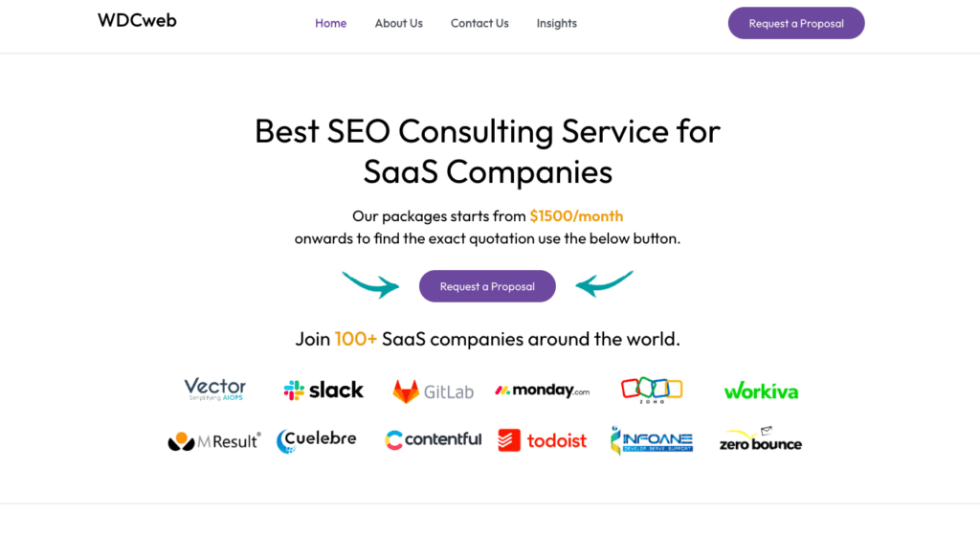Open the Todoist logo

tap(542, 440)
